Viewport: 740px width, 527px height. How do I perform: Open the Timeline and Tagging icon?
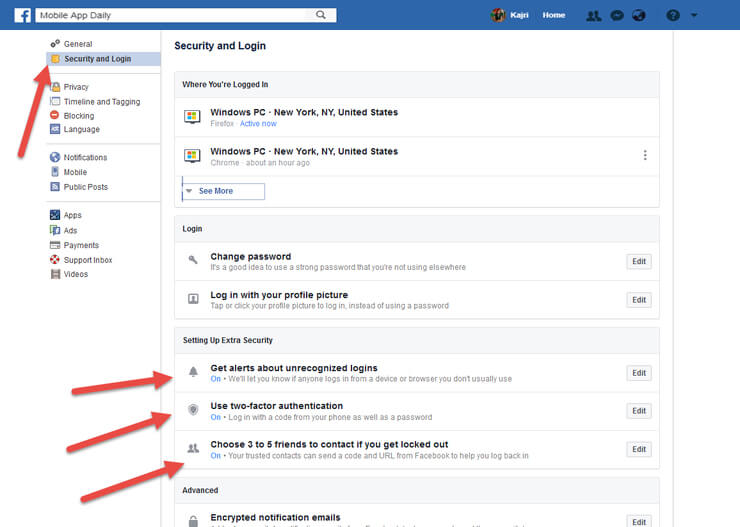coord(55,101)
